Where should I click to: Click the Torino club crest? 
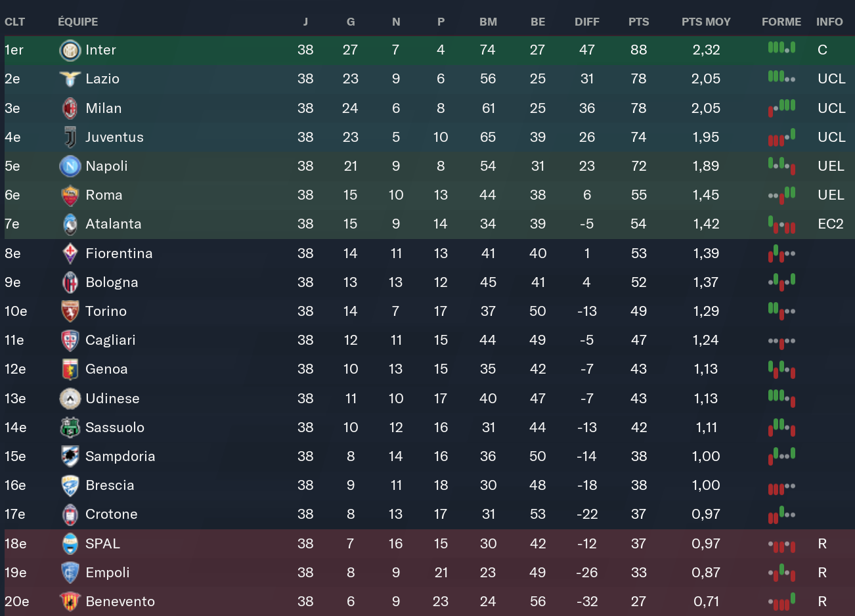pyautogui.click(x=70, y=311)
